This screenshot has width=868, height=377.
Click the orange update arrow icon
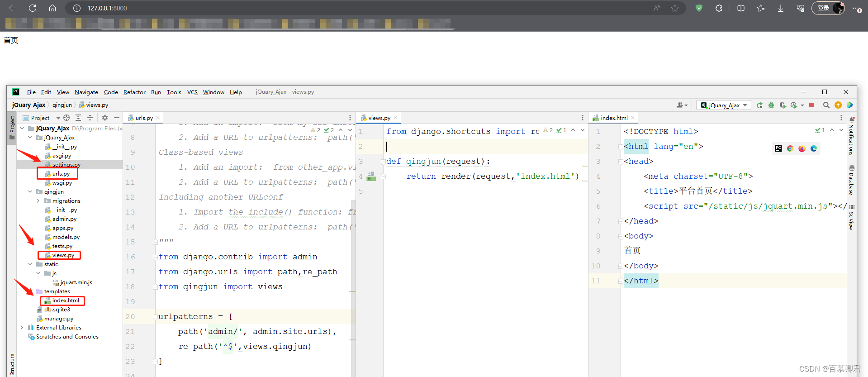tap(838, 105)
